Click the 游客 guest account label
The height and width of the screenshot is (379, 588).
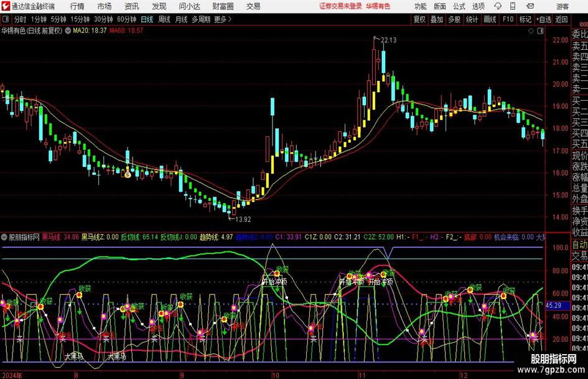(x=562, y=6)
